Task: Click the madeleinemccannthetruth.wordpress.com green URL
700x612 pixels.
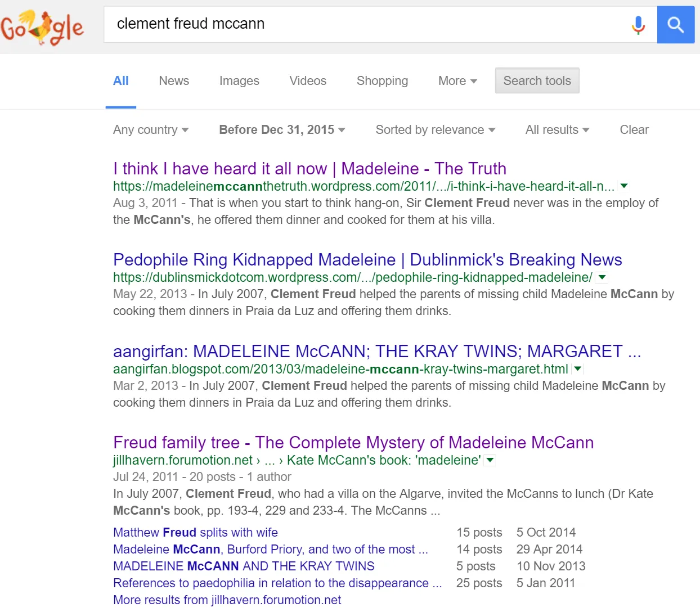Action: coord(364,186)
